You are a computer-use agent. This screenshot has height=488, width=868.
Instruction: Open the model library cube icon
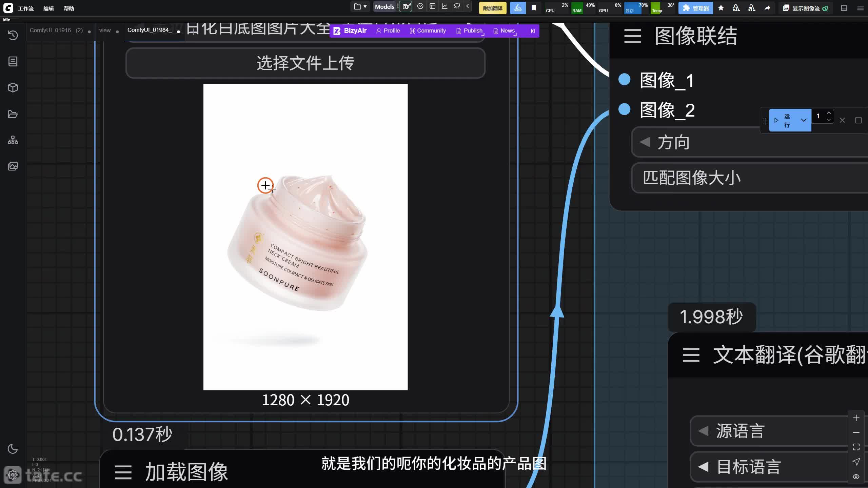(13, 88)
